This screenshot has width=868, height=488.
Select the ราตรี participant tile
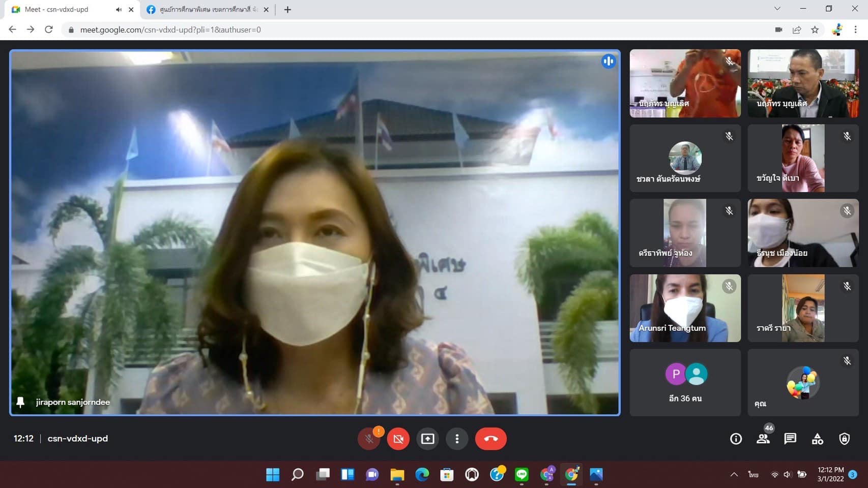click(803, 308)
